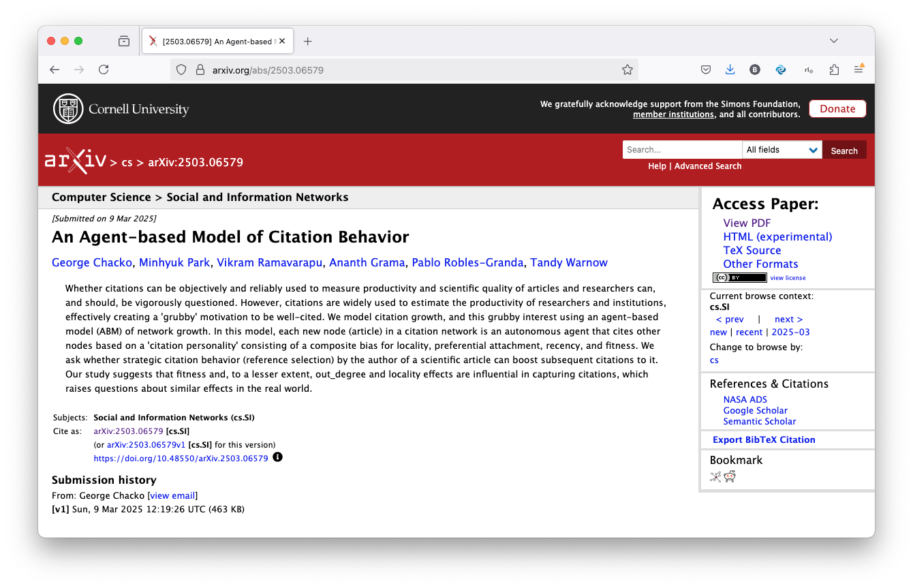Go back to the previous page
This screenshot has width=913, height=588.
55,69
